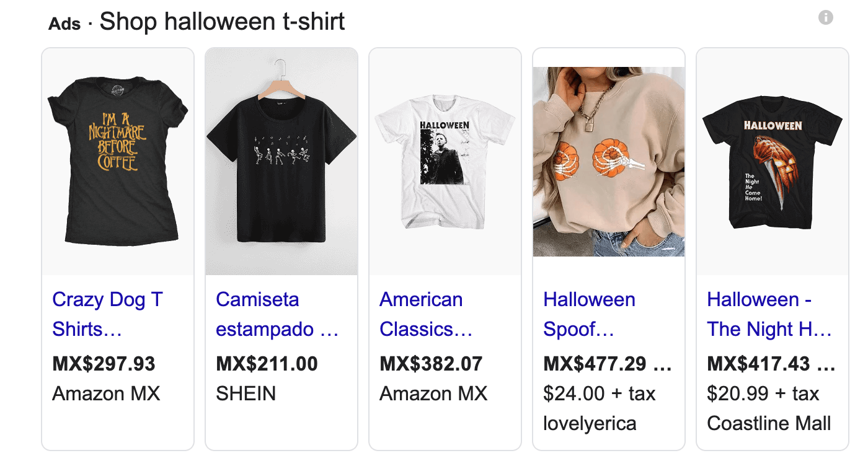
Task: Click the ads info icon
Action: (825, 17)
